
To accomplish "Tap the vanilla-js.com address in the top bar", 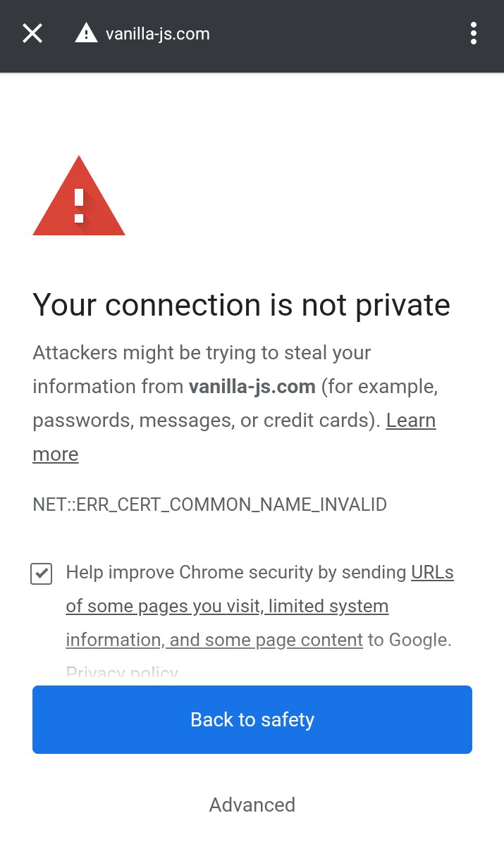I will click(158, 34).
